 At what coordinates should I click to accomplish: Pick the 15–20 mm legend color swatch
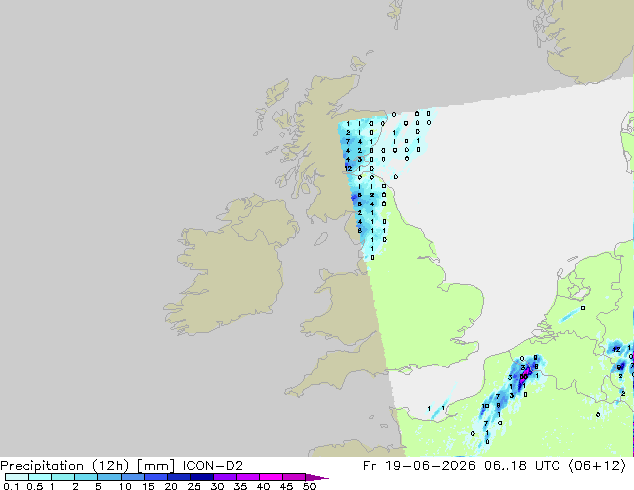tap(155, 477)
